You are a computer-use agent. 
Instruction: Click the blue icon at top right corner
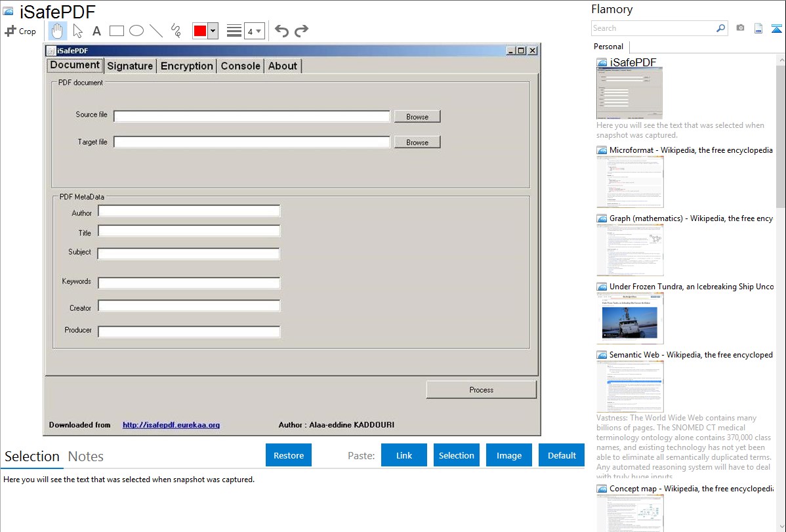click(776, 28)
